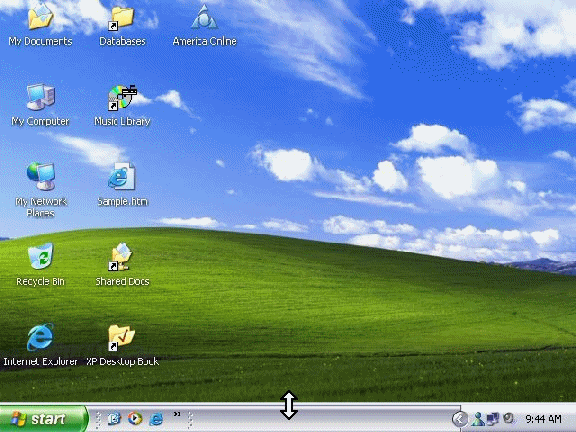Launch Internet Explorer from Quick Launch
Screen dimensions: 576x432
156,419
